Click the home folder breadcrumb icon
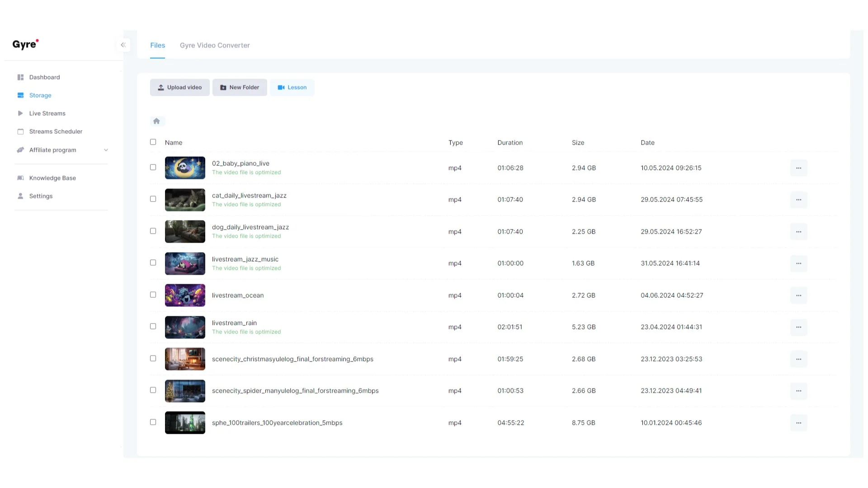Image resolution: width=868 pixels, height=488 pixels. (157, 121)
